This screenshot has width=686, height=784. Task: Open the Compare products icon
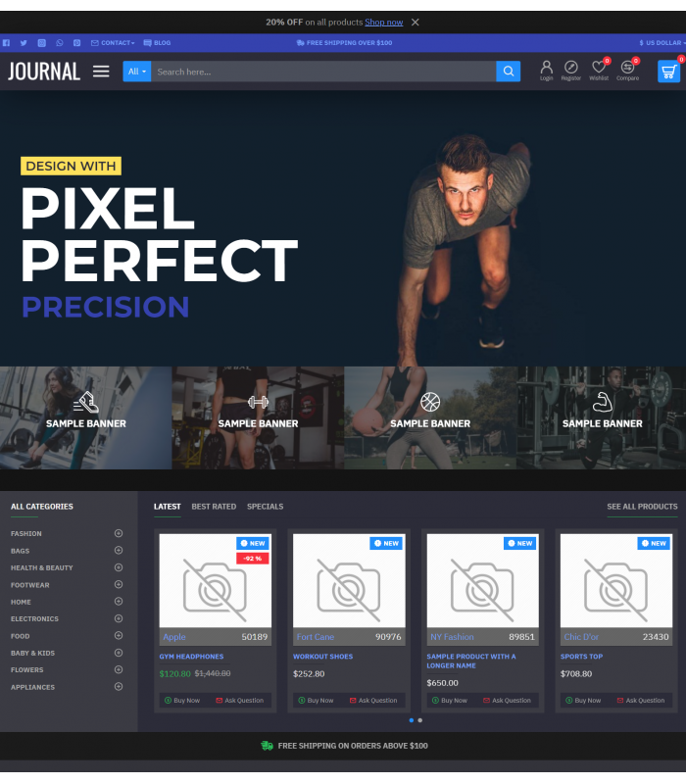(x=627, y=68)
